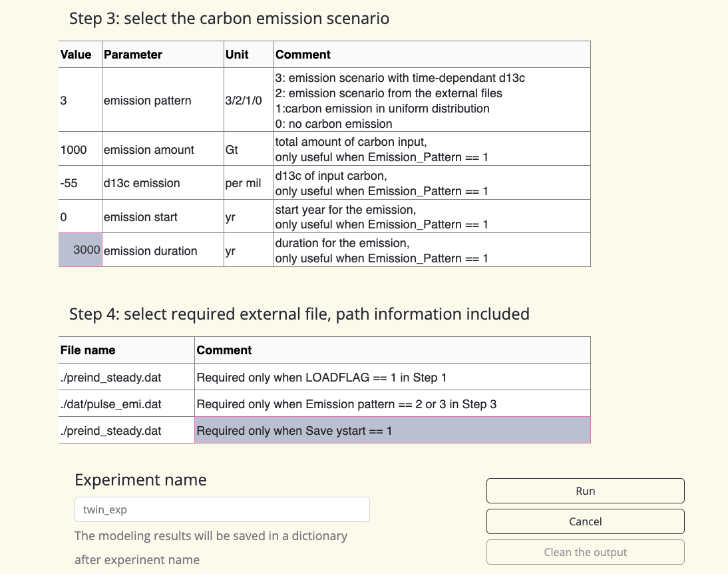Viewport: 728px width, 574px height.
Task: Click the emission pattern parameter label
Action: point(162,101)
